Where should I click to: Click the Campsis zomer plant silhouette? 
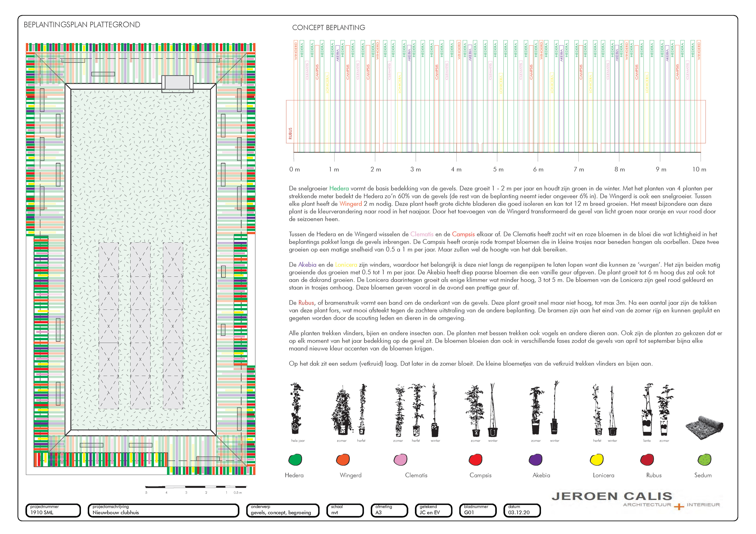(475, 411)
